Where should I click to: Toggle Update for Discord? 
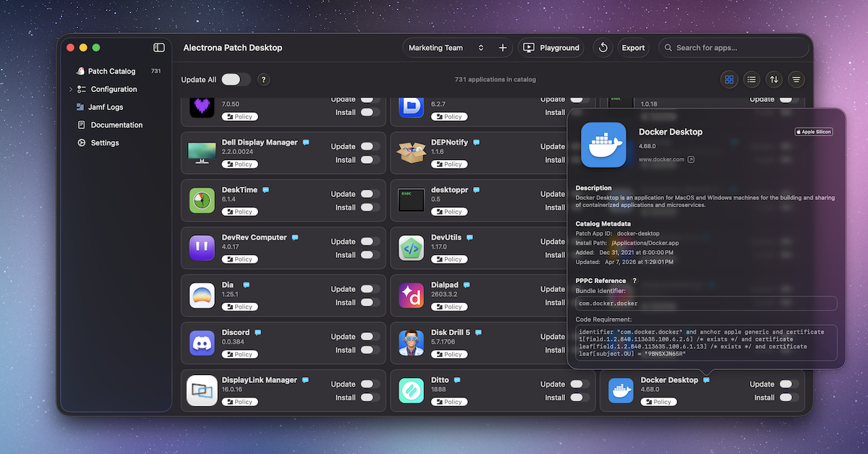[x=370, y=337]
